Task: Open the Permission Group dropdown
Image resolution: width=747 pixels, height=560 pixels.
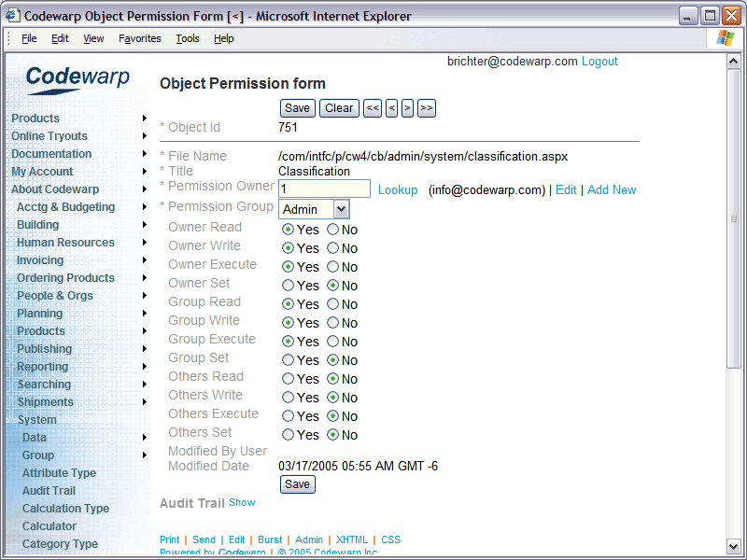Action: [x=341, y=209]
